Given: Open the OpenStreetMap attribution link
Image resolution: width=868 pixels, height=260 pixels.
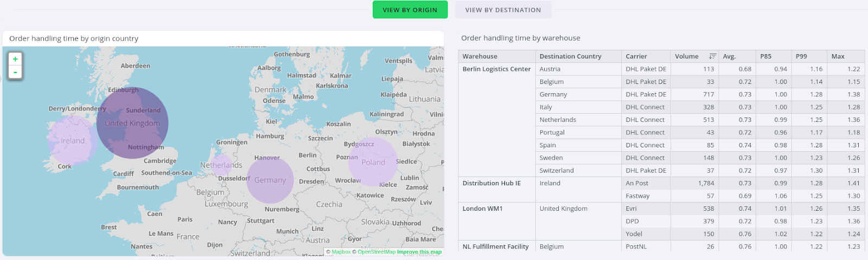Looking at the screenshot, I should [376, 252].
